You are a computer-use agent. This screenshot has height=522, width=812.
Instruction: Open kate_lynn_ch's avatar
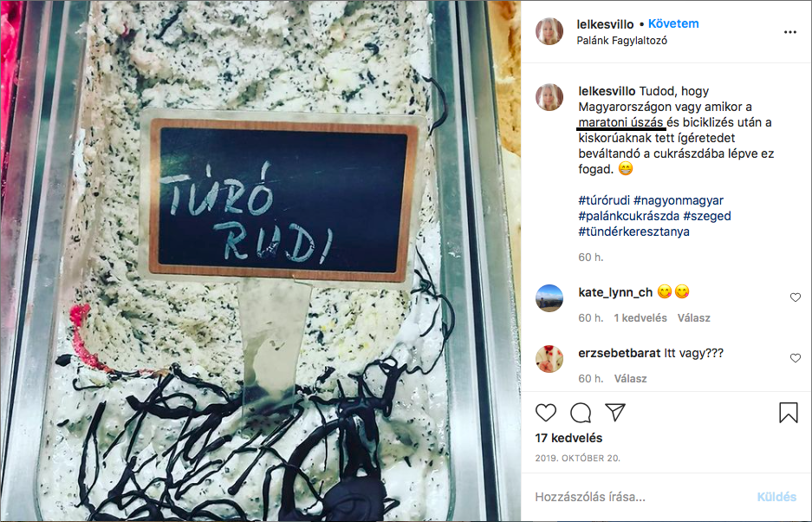point(549,298)
